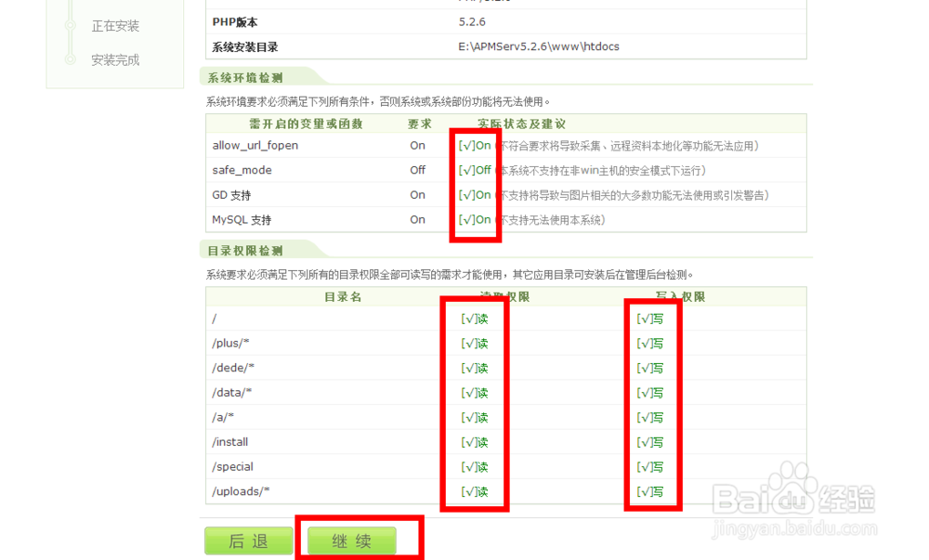
Task: Collapse the 目录权限检测 section header
Action: (242, 248)
